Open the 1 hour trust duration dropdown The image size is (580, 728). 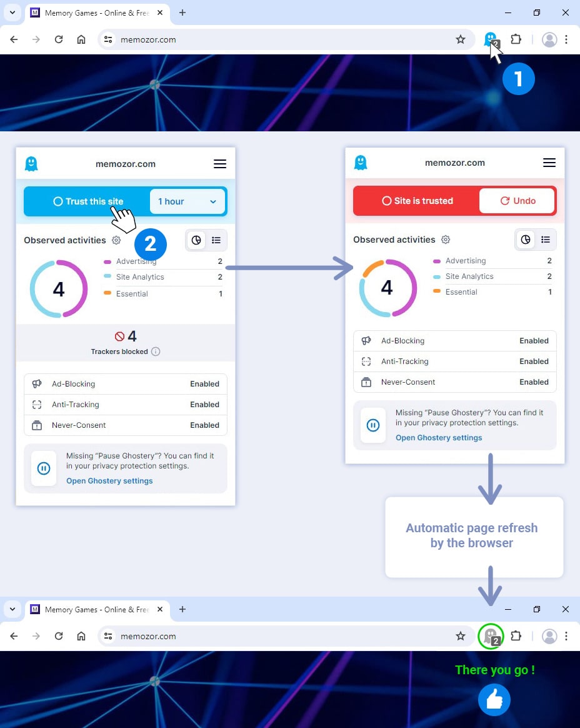[187, 201]
